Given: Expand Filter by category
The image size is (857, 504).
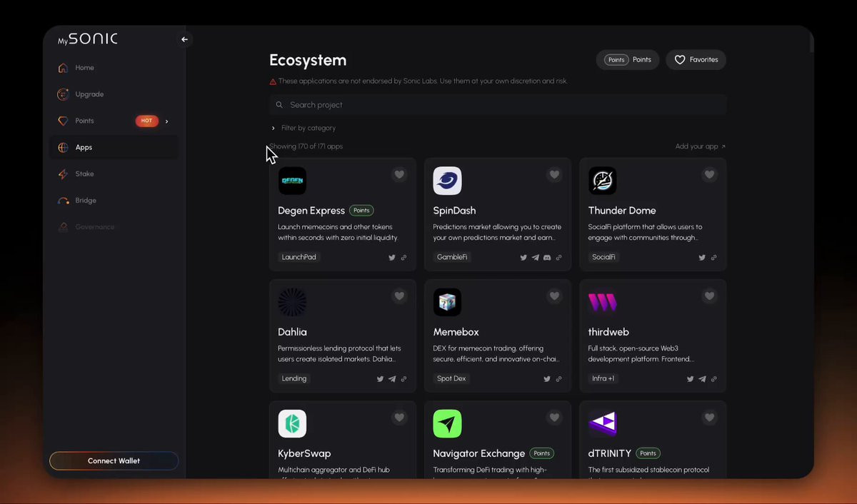Looking at the screenshot, I should click(x=304, y=128).
